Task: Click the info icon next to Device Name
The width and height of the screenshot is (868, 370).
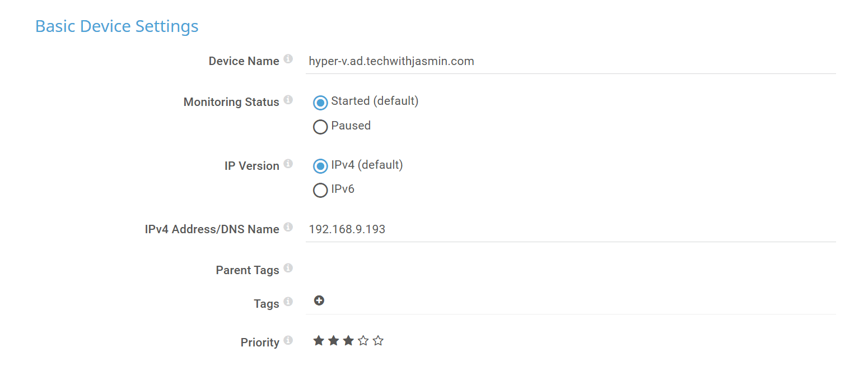Action: [288, 59]
